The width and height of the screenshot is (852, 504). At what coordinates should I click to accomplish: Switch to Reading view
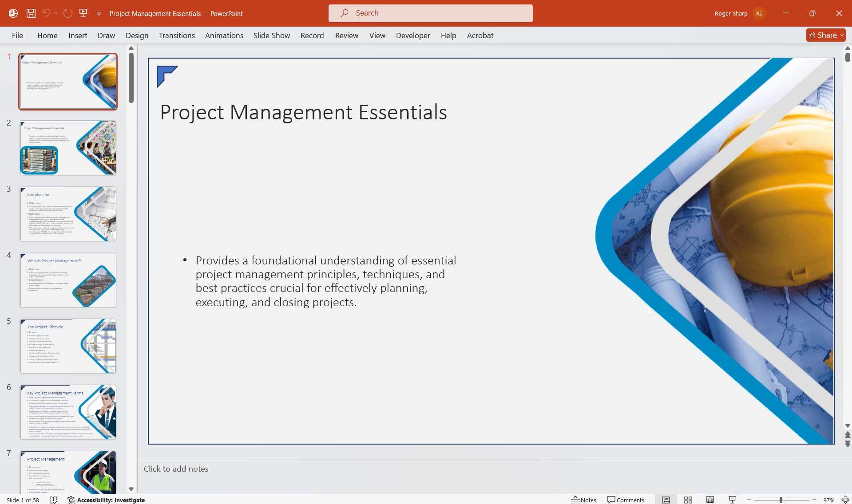click(709, 500)
